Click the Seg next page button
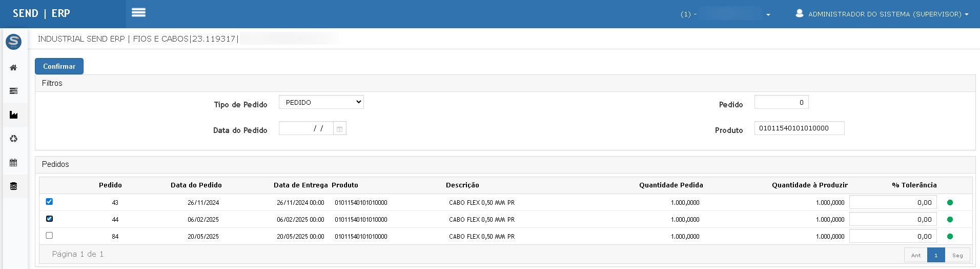This screenshot has height=269, width=980. [x=957, y=255]
